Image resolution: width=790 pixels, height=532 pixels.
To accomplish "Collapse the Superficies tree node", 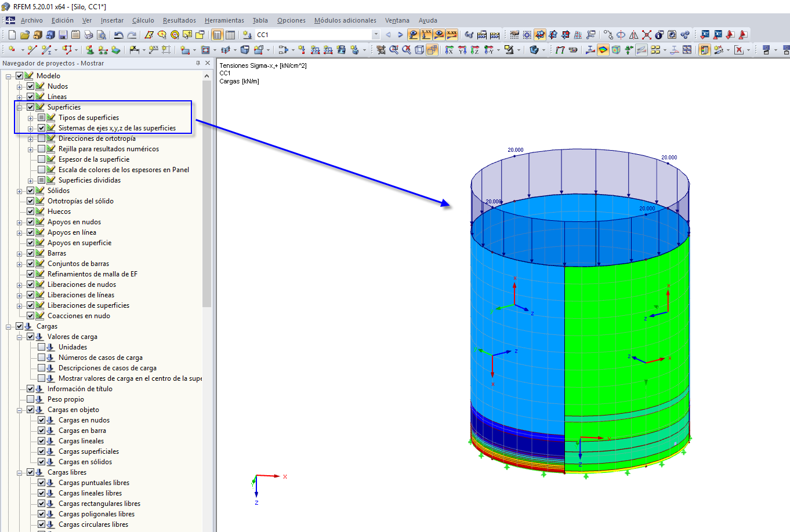I will (20, 107).
